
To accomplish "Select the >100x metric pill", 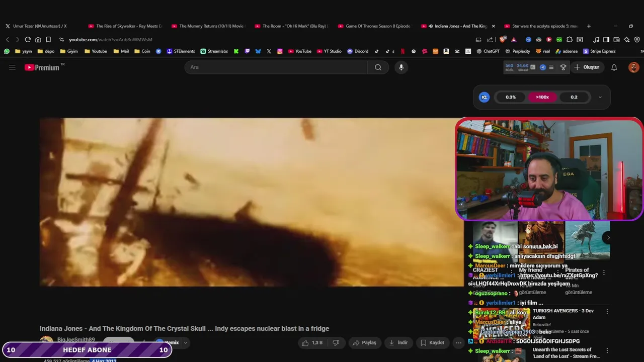I will 542,97.
